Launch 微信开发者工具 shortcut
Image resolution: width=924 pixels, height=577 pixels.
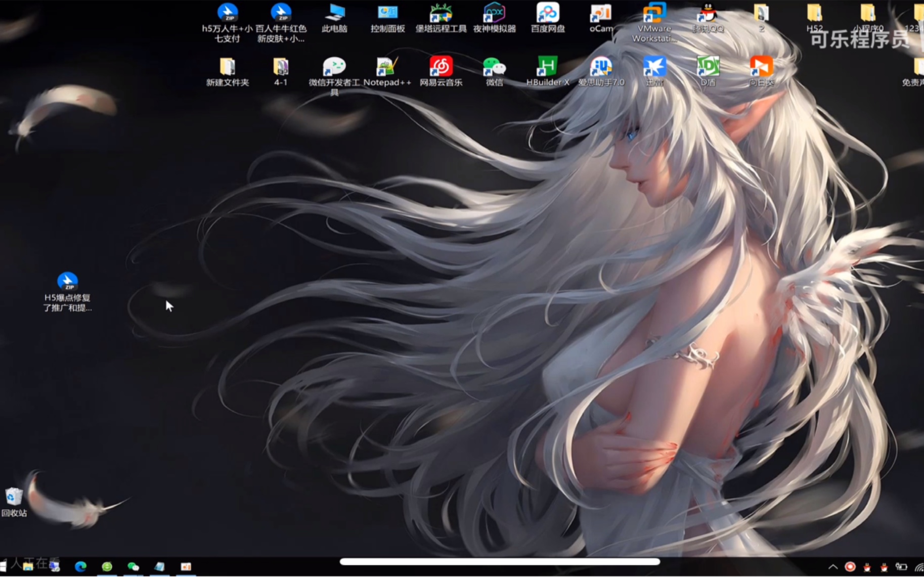(334, 76)
